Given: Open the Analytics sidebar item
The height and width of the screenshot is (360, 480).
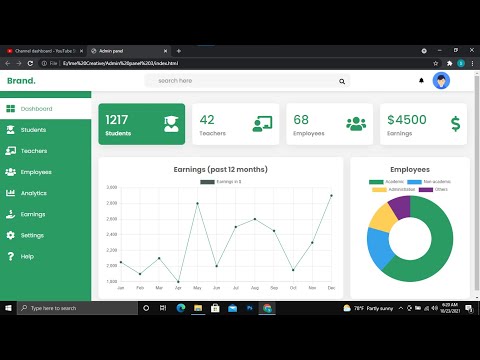Looking at the screenshot, I should [45, 193].
